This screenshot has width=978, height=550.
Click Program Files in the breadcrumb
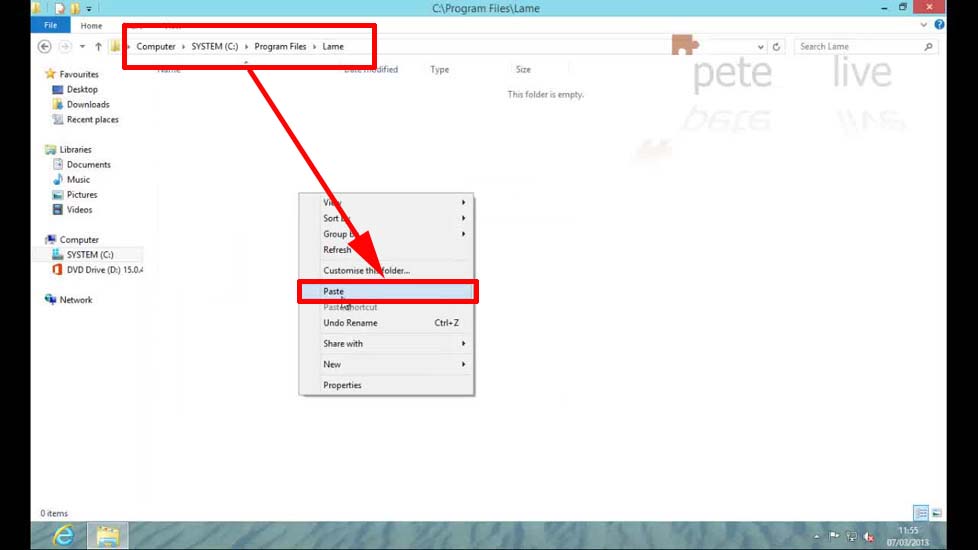coord(280,46)
